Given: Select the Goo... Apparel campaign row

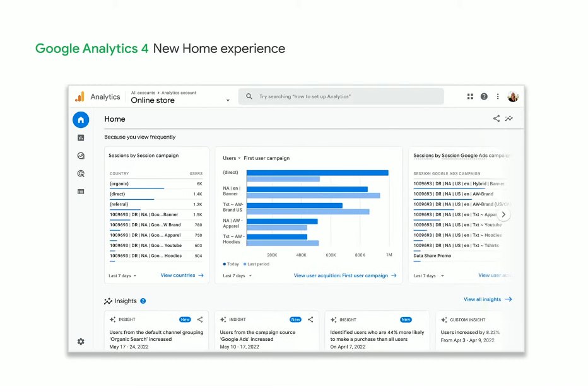Looking at the screenshot, I should tap(156, 235).
